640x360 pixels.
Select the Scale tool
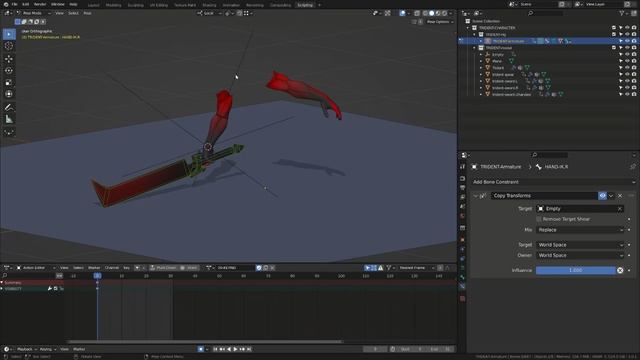9,82
